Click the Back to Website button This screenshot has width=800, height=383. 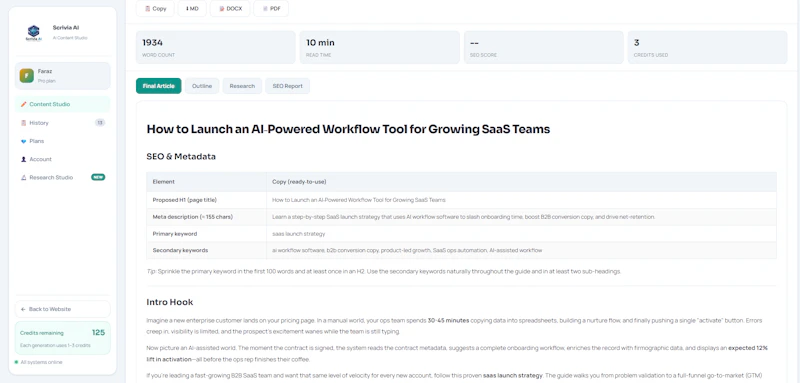click(62, 309)
